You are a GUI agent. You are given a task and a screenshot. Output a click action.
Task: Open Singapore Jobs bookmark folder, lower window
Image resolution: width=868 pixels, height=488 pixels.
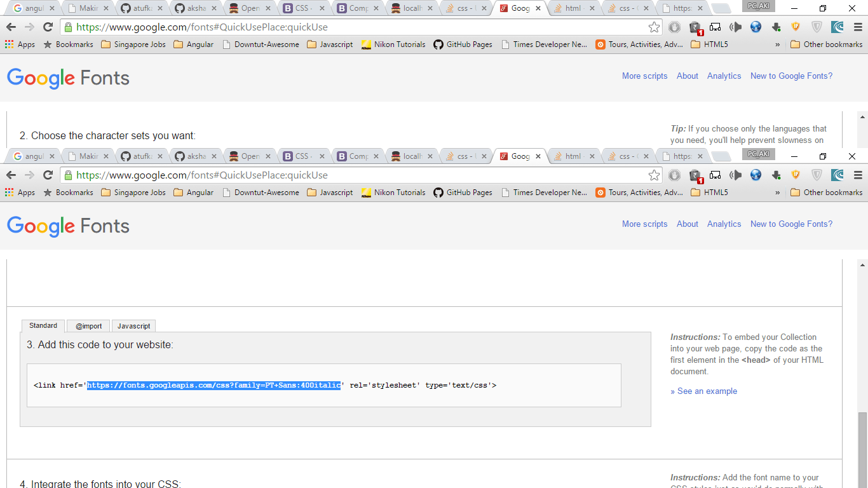(x=133, y=193)
